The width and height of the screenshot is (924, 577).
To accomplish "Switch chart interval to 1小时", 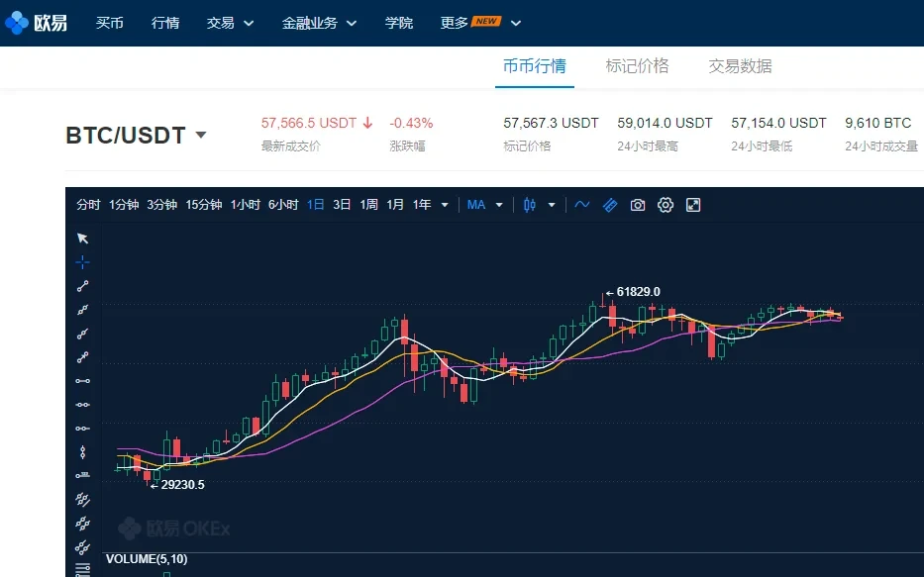I will point(245,205).
